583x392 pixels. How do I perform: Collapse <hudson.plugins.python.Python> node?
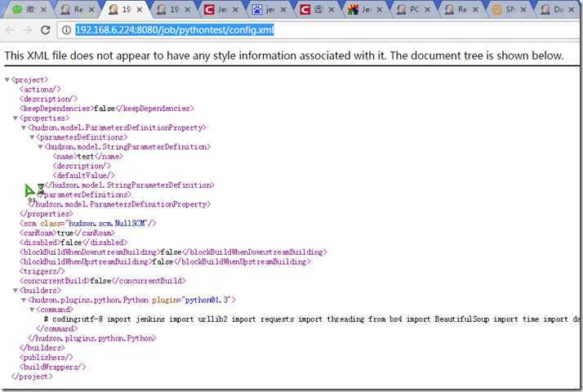click(24, 301)
